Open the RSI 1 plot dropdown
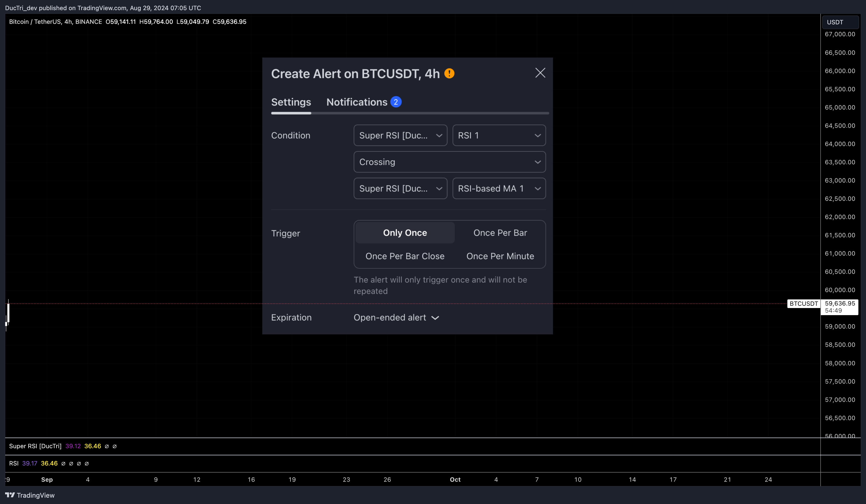 pyautogui.click(x=499, y=135)
